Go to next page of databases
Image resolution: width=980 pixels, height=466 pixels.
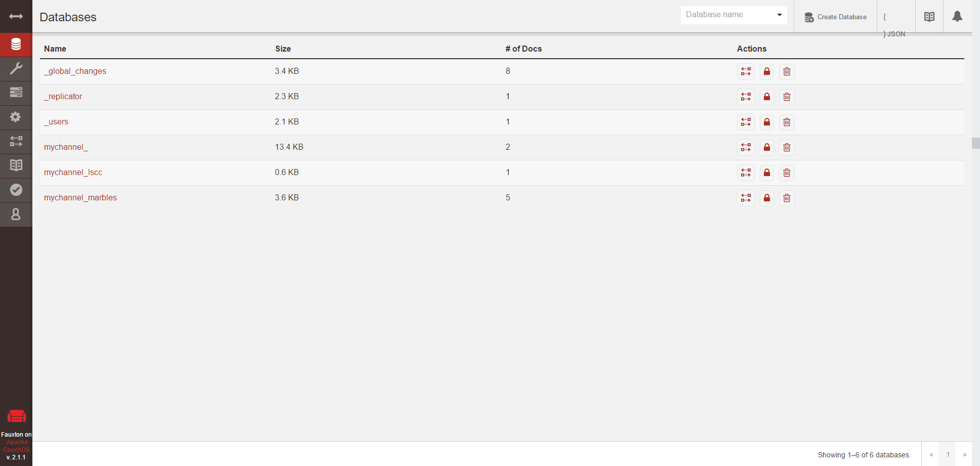tap(965, 454)
